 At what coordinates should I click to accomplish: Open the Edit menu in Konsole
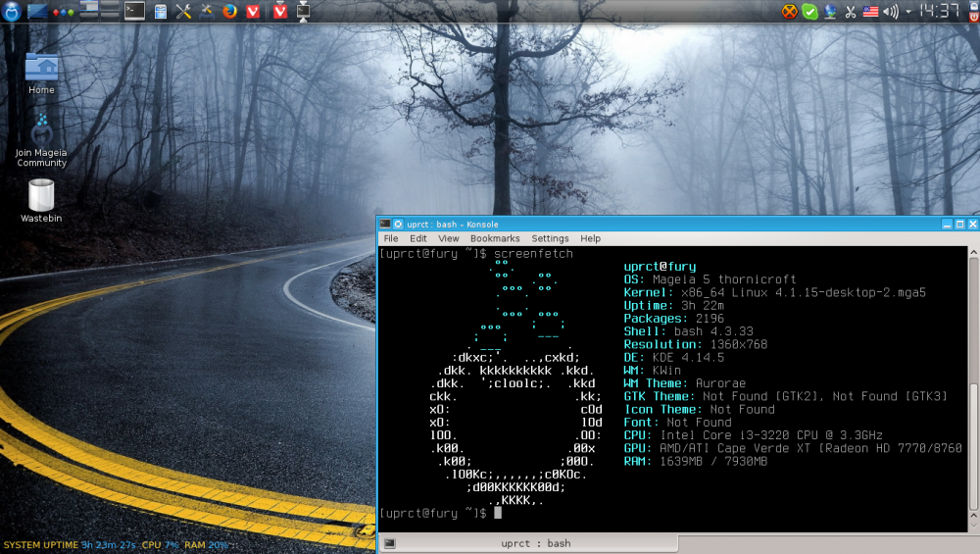[x=418, y=238]
